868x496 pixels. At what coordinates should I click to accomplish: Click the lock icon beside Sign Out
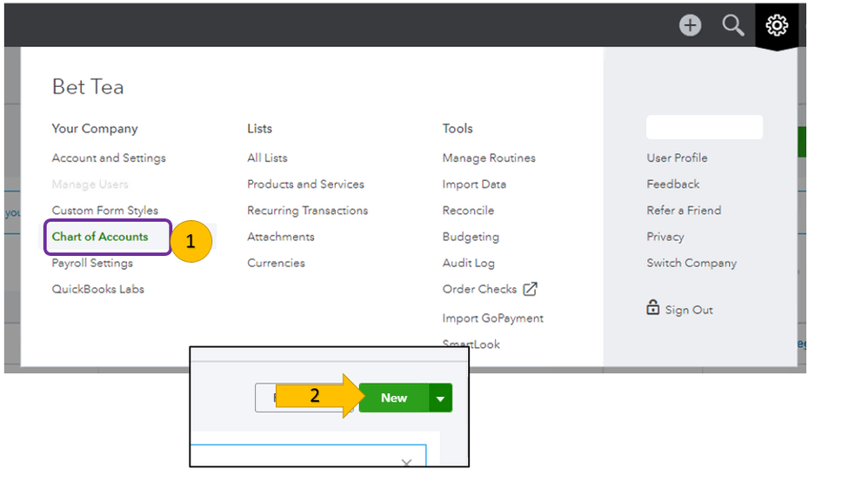point(652,307)
